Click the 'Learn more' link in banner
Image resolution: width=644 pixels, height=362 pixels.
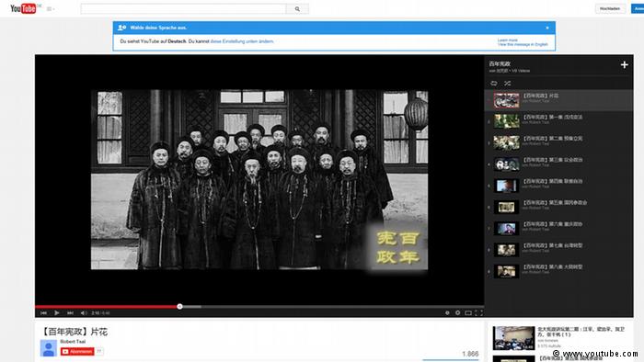click(x=507, y=40)
